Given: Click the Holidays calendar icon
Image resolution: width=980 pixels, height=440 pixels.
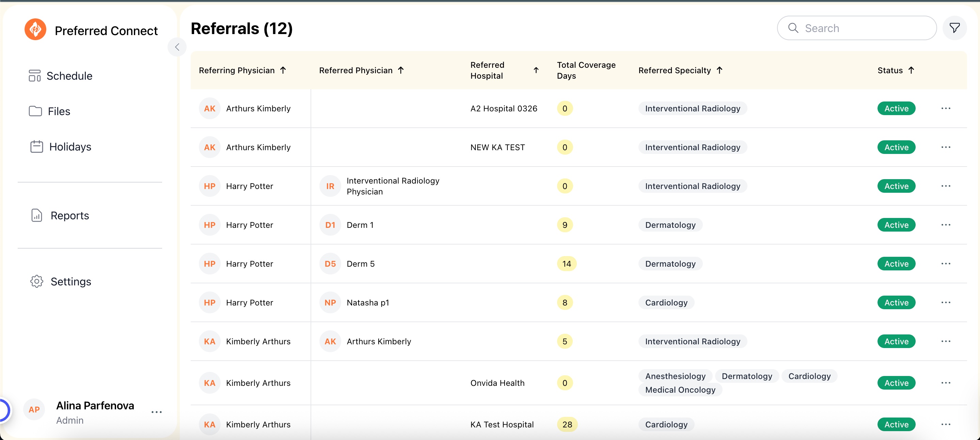Looking at the screenshot, I should click(x=36, y=146).
